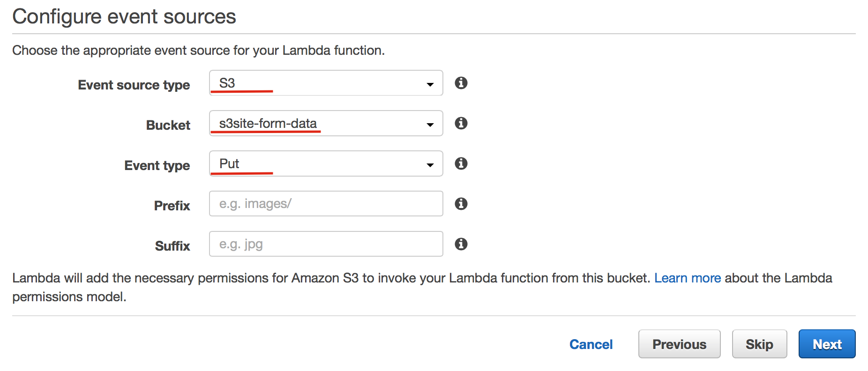
Task: Focus the Suffix text input
Action: click(x=325, y=244)
